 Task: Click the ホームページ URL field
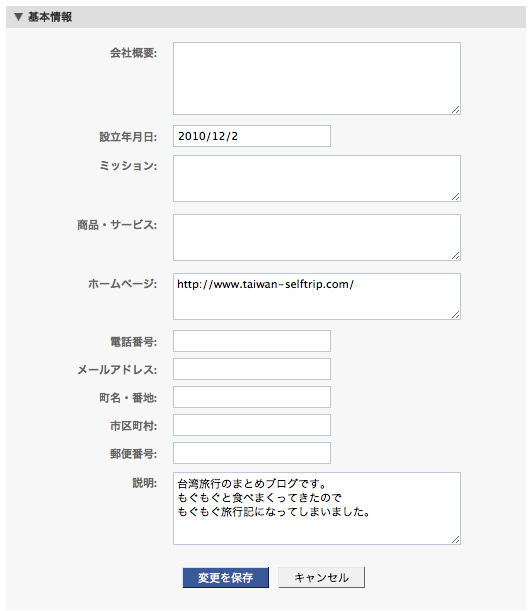pos(317,297)
